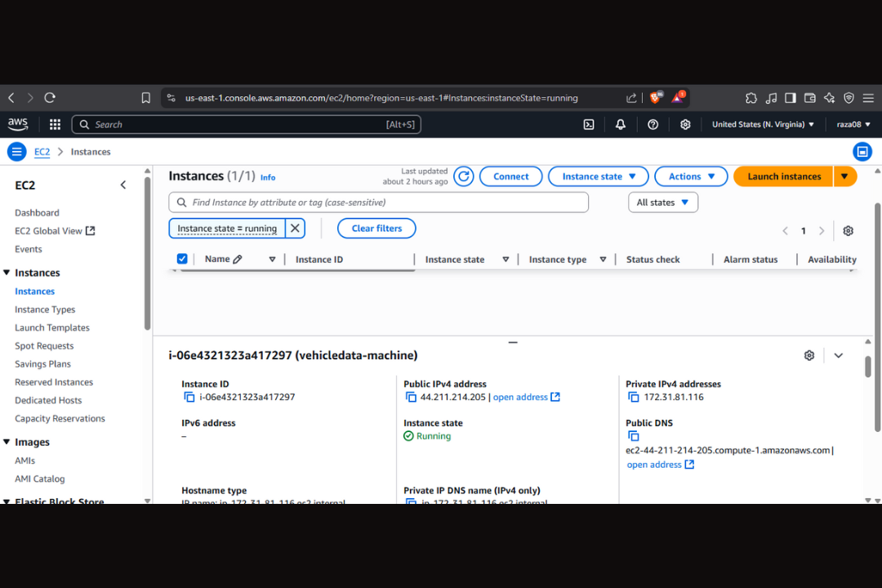This screenshot has width=882, height=588.
Task: Toggle the select-all instances checkbox
Action: (x=182, y=259)
